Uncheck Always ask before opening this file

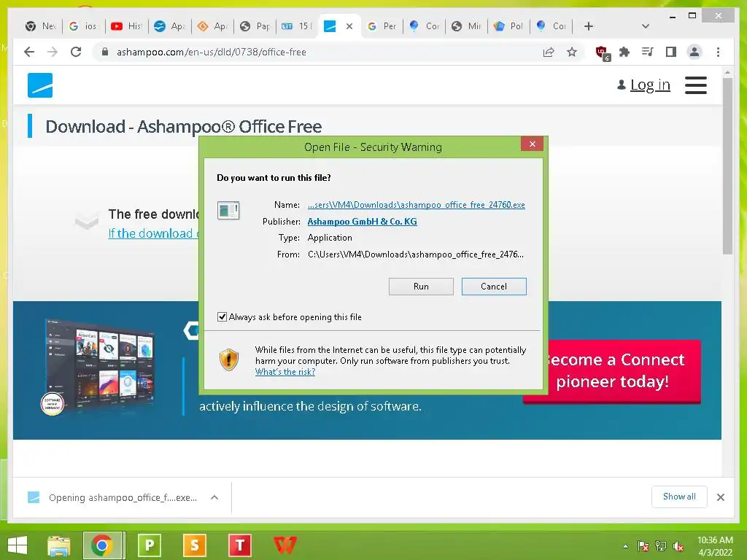[x=222, y=316]
